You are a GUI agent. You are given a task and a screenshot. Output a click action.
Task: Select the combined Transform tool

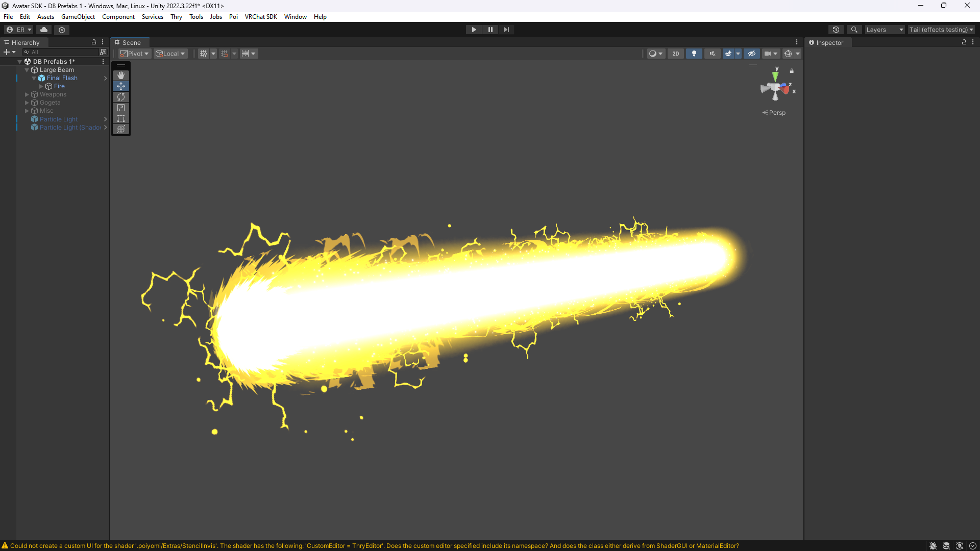click(x=121, y=129)
